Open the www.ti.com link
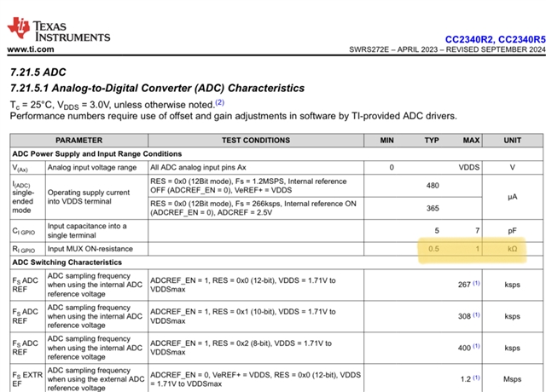Screen dimensions: 546x392 [31, 49]
